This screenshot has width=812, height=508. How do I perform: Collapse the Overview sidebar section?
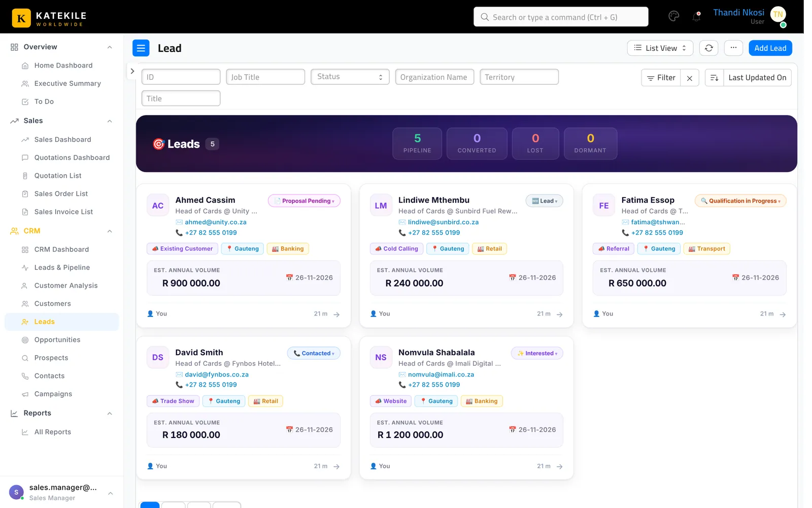(110, 47)
